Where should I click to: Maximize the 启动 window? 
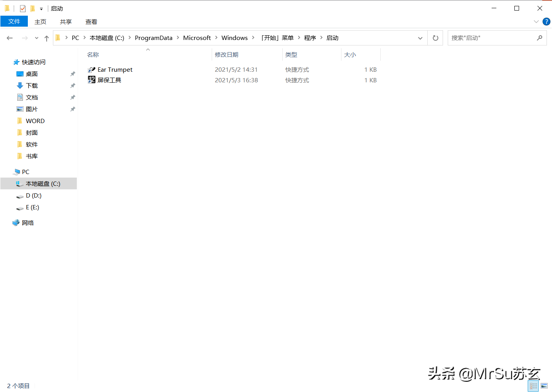point(517,8)
